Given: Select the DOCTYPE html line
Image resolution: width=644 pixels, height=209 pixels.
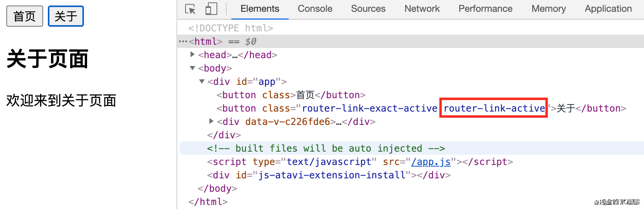Looking at the screenshot, I should [231, 28].
